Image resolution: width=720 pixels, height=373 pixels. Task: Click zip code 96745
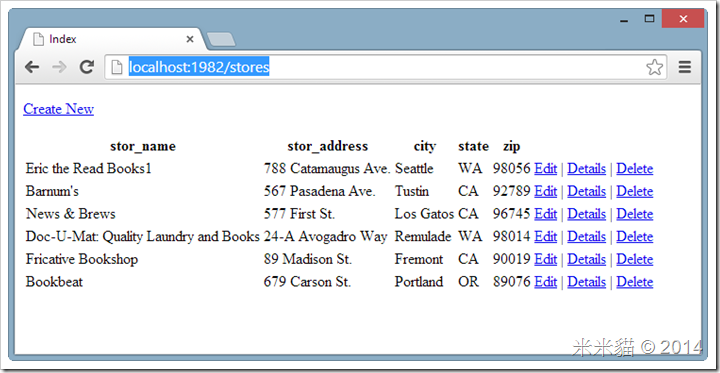tap(512, 214)
